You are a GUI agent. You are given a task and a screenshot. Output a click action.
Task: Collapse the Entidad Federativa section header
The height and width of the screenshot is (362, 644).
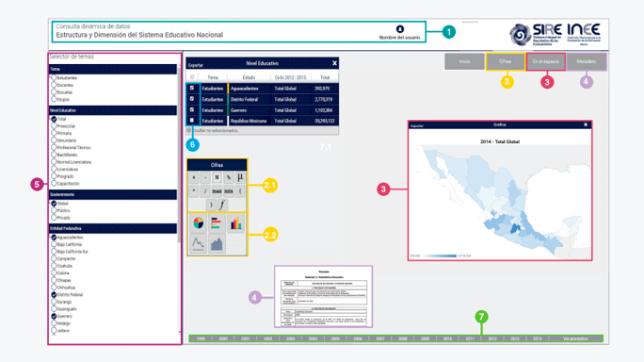point(113,228)
